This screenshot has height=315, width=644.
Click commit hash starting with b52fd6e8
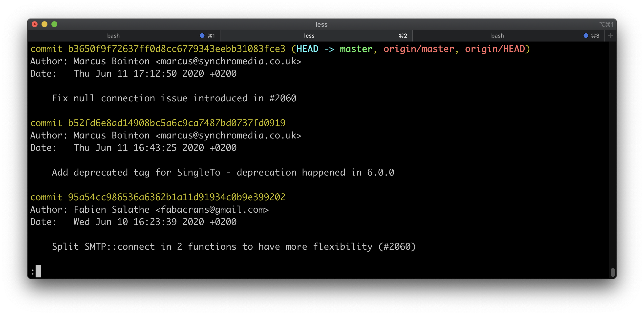pos(176,123)
